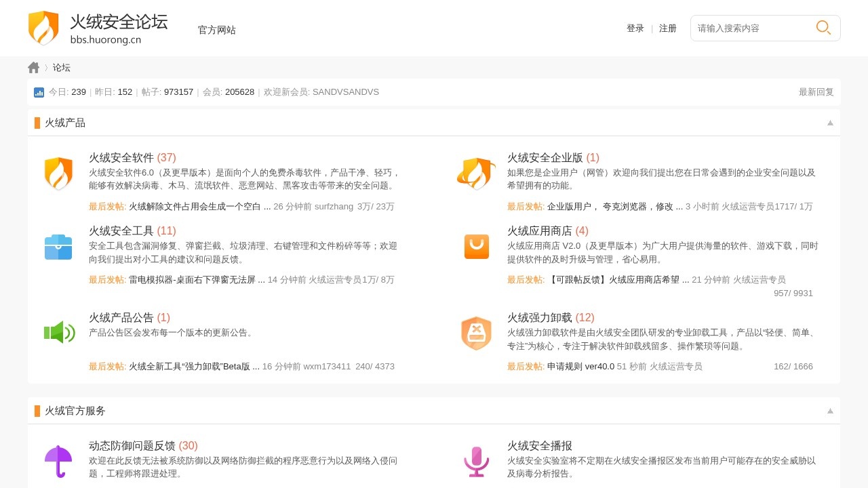Image resolution: width=868 pixels, height=488 pixels.
Task: Open the 火绒安全软件 shield flame icon
Action: click(x=58, y=174)
